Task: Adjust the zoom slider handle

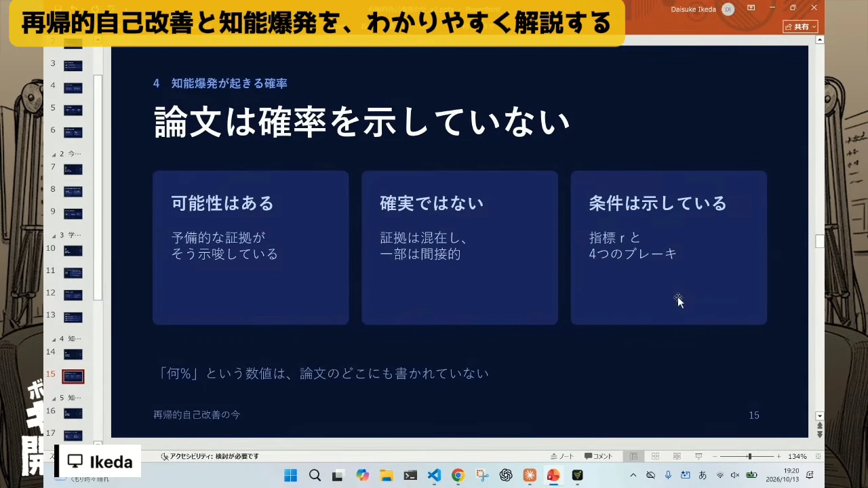Action: tap(749, 456)
